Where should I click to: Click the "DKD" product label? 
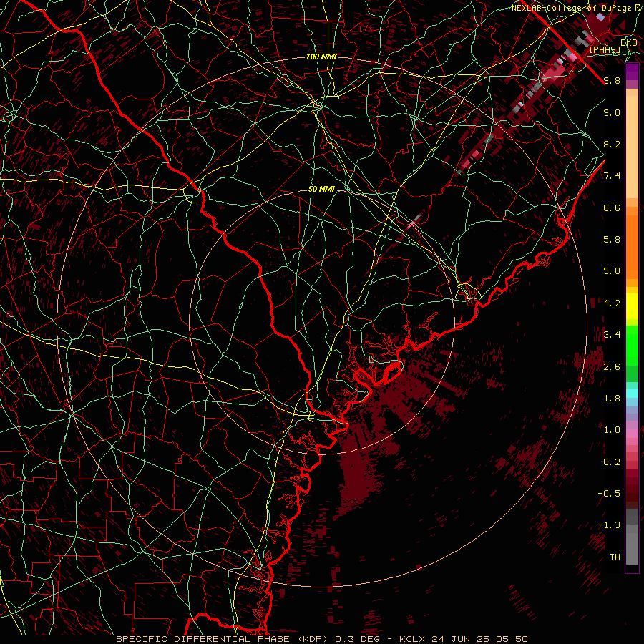point(628,42)
